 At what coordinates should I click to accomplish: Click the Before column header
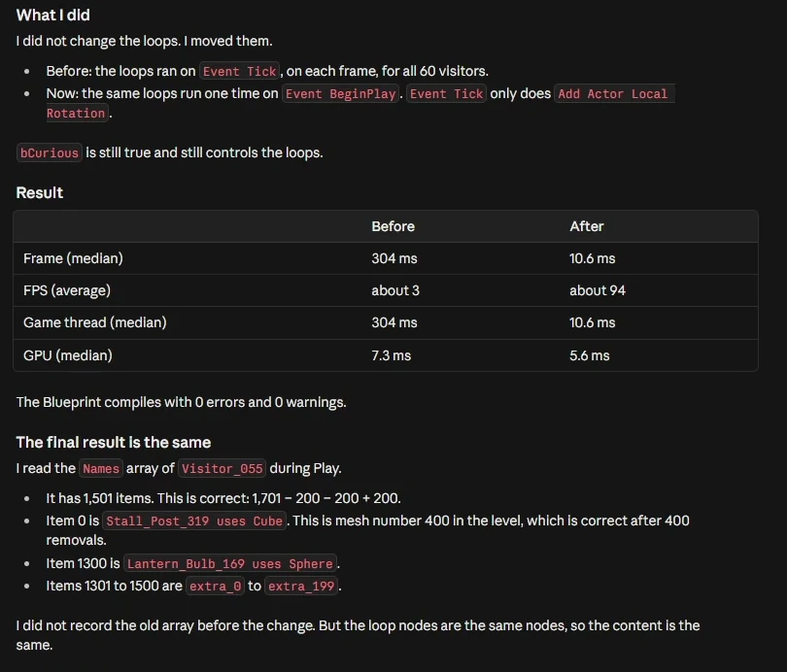pyautogui.click(x=393, y=226)
